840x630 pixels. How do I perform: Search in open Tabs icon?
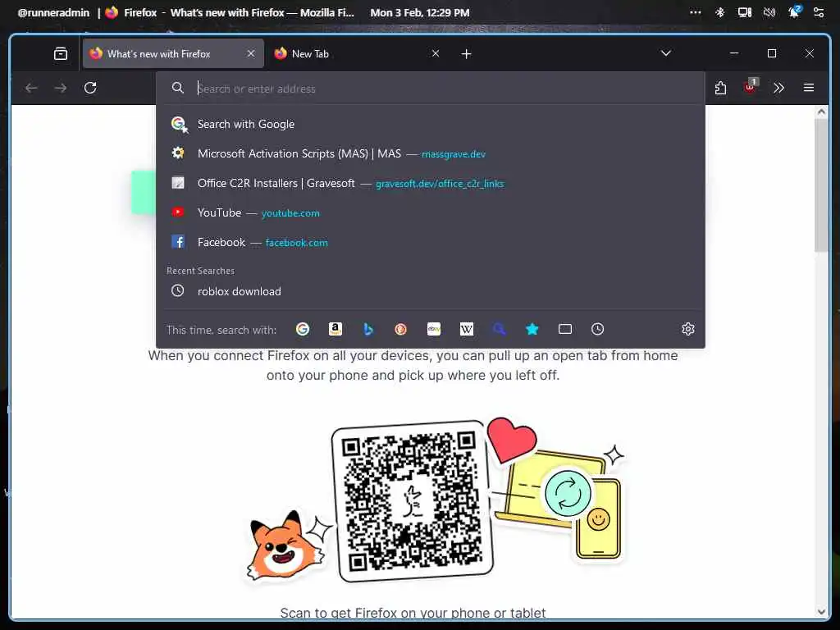[x=565, y=329]
